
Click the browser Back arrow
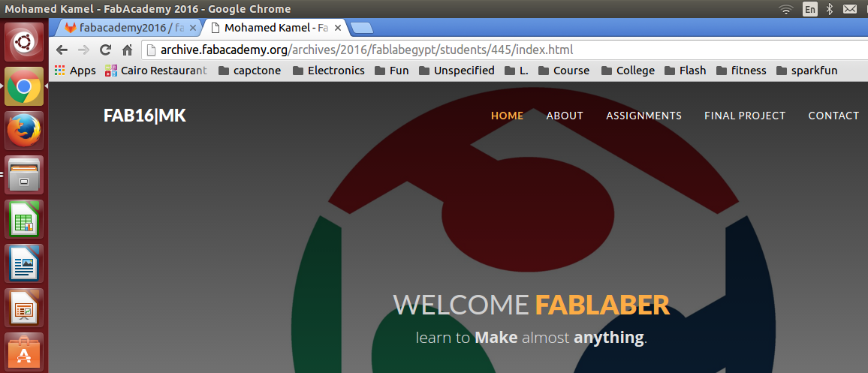(x=62, y=50)
